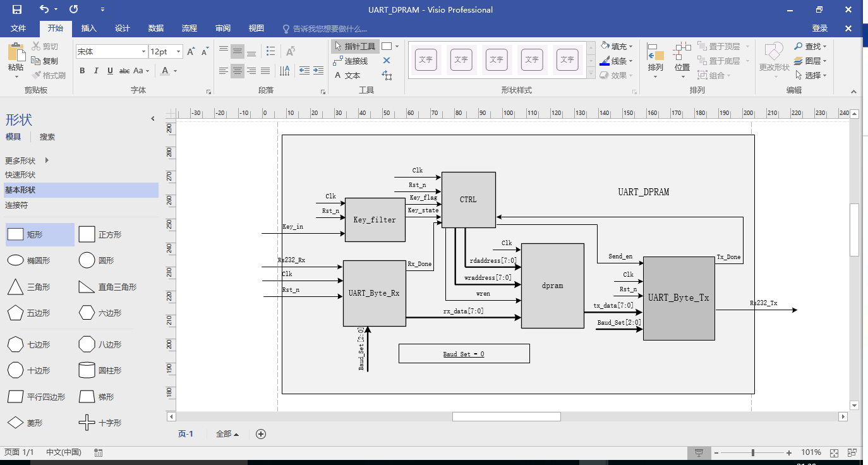The image size is (868, 465).
Task: Click the font color A swatch
Action: click(166, 71)
